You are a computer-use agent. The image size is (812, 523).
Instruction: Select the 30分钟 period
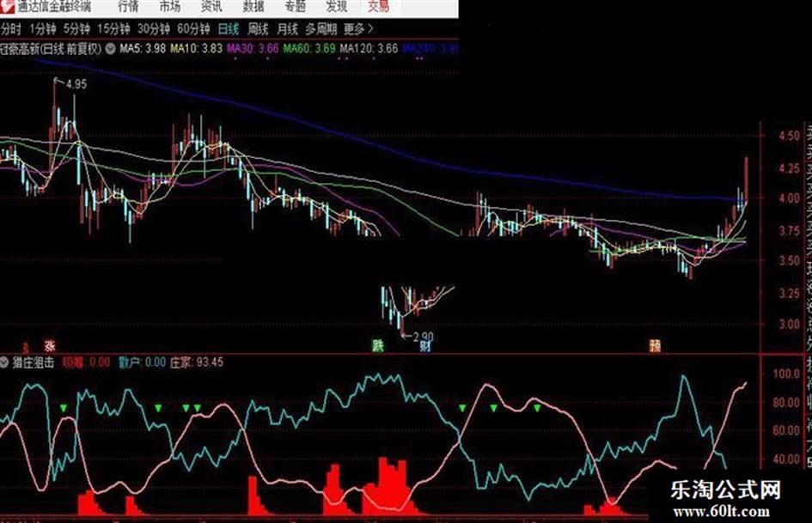click(153, 29)
